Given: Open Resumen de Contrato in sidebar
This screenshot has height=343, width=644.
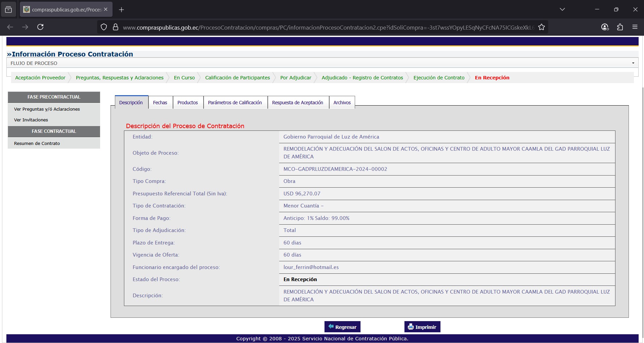Looking at the screenshot, I should [37, 144].
